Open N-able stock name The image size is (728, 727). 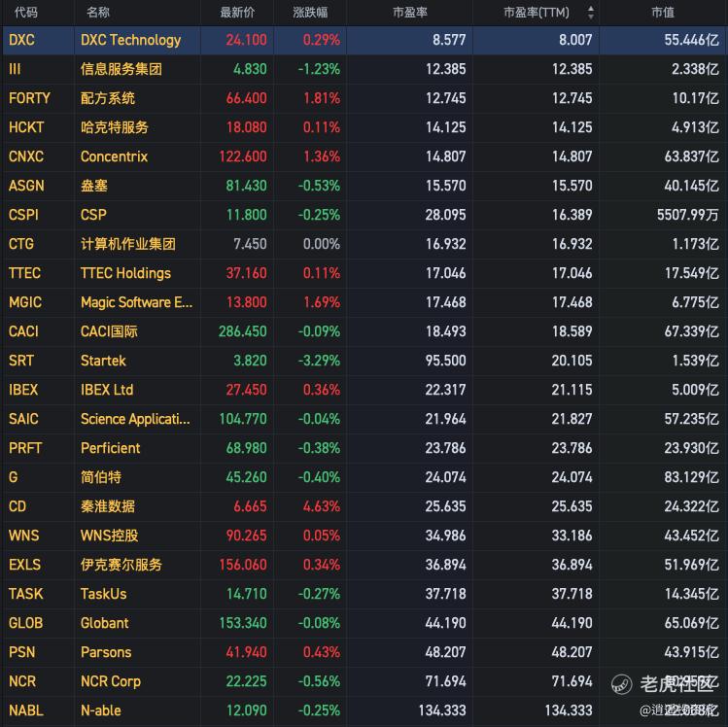pos(101,710)
